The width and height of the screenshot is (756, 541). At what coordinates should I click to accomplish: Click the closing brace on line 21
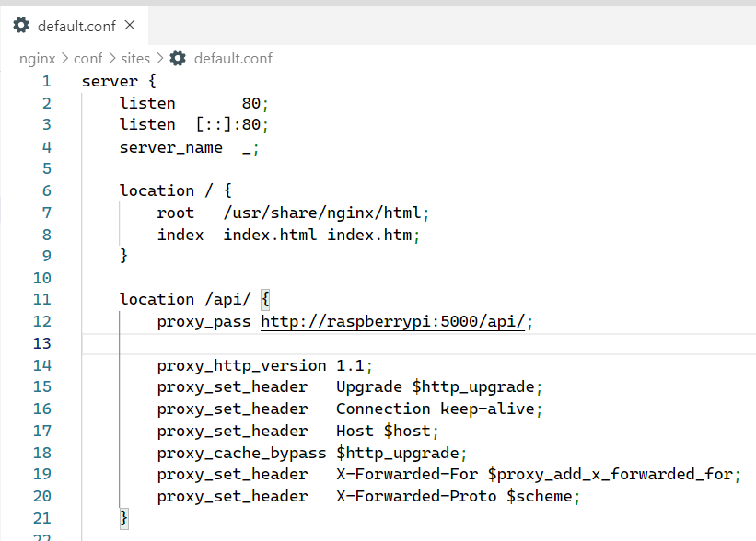pos(123,518)
